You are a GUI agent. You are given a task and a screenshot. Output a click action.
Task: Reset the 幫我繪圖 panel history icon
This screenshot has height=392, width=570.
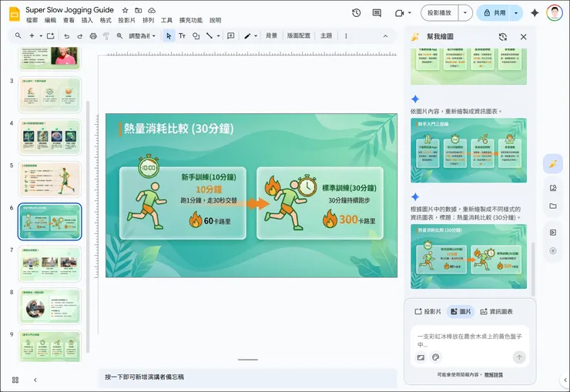coord(503,37)
